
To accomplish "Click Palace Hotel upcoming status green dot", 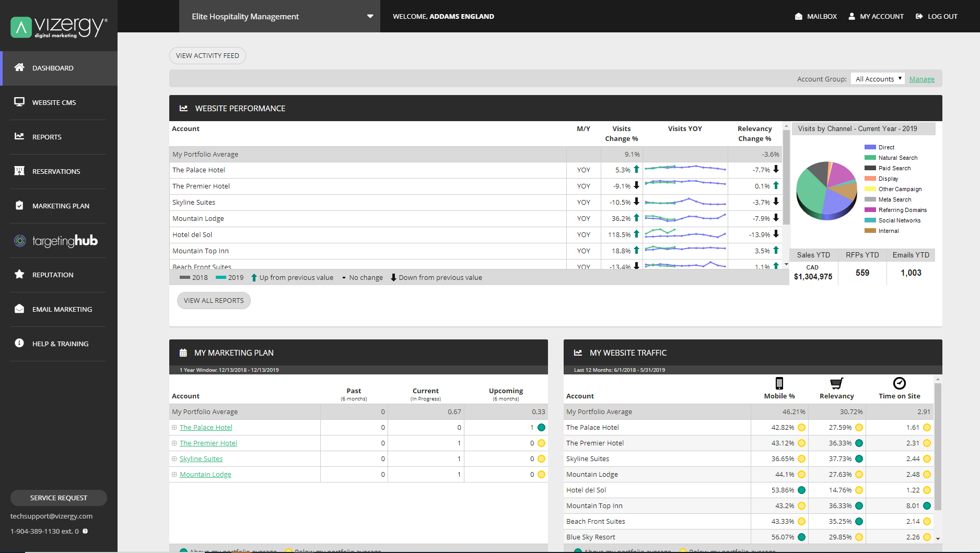I will pos(541,427).
